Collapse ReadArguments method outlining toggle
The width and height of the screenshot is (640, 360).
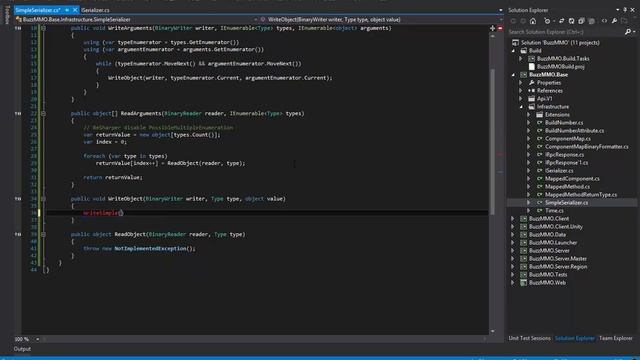tap(43, 113)
